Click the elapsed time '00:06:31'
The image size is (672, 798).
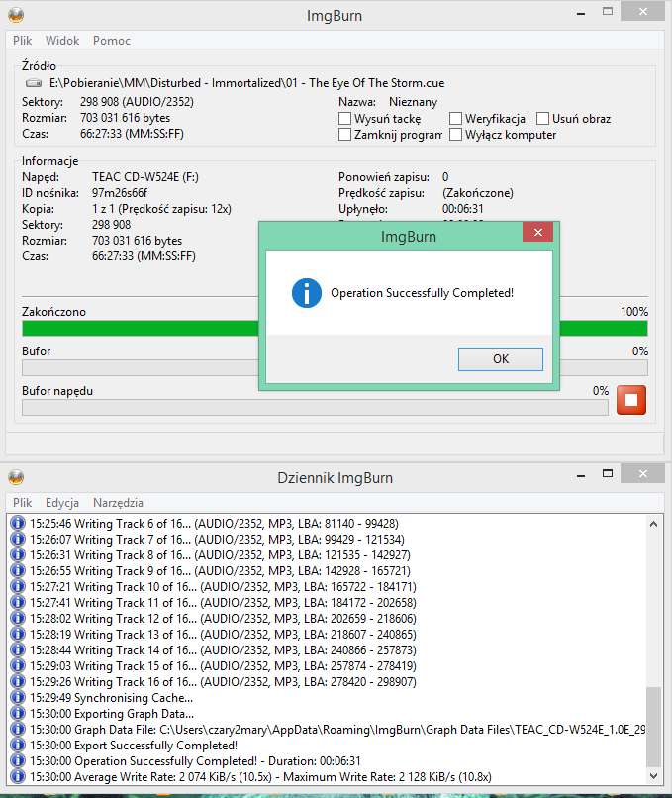click(463, 209)
